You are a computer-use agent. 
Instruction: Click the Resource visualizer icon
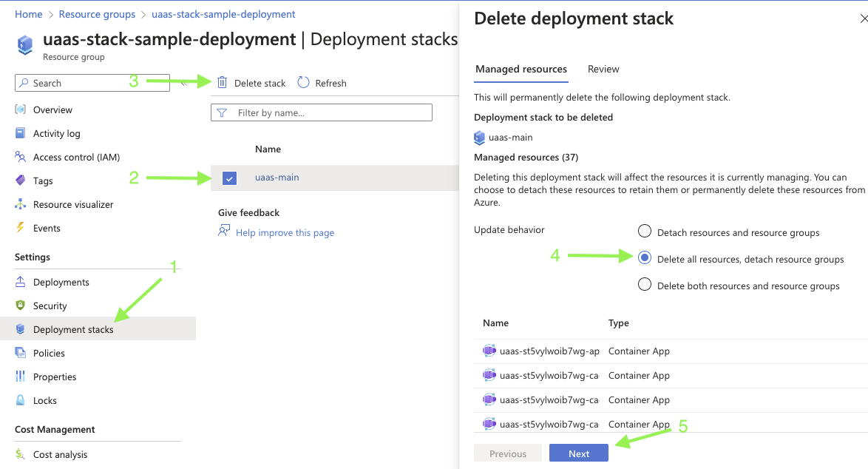21,204
